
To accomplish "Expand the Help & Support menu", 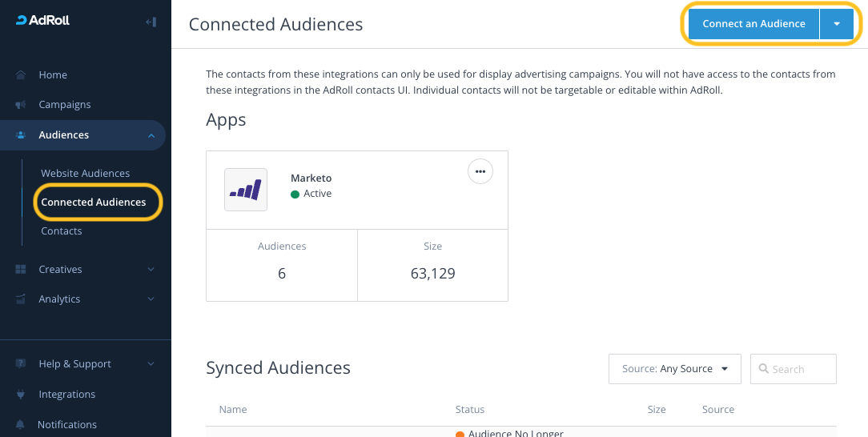I will (151, 364).
